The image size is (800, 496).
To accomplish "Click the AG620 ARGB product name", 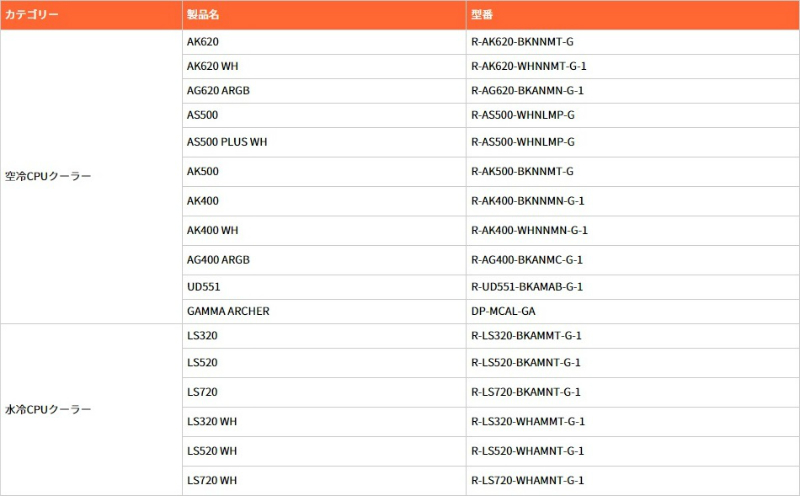I will [218, 91].
